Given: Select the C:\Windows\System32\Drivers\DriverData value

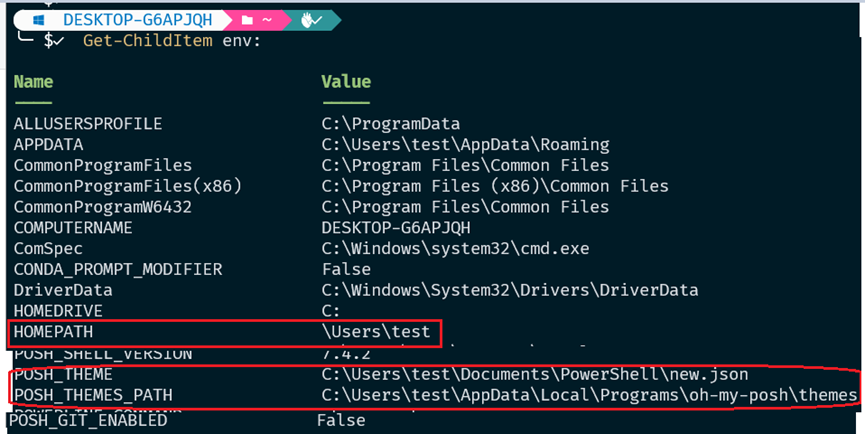Looking at the screenshot, I should [510, 290].
